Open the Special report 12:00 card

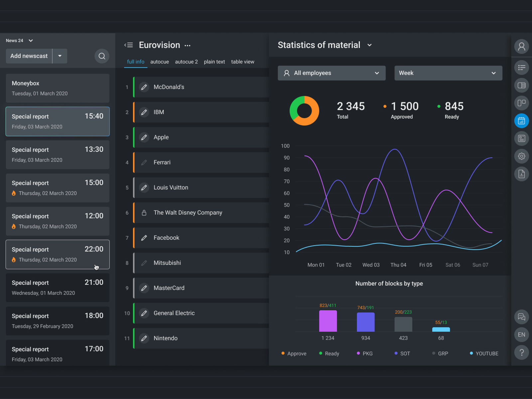pyautogui.click(x=58, y=221)
